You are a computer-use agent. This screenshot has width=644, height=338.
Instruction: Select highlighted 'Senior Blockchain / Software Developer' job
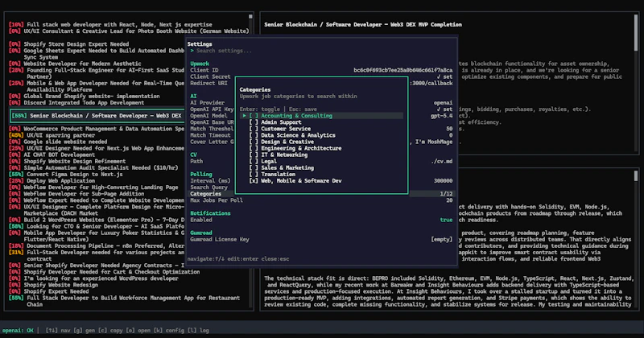tap(97, 116)
